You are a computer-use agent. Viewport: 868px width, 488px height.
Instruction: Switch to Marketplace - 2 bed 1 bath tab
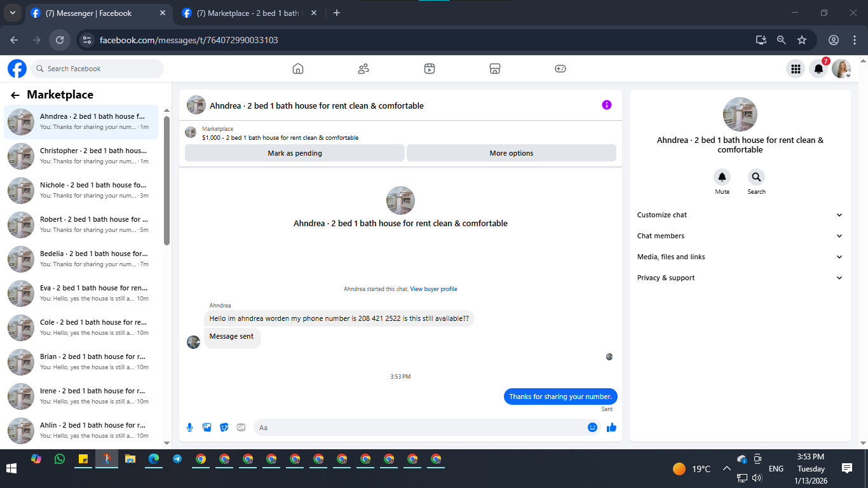[x=248, y=13]
